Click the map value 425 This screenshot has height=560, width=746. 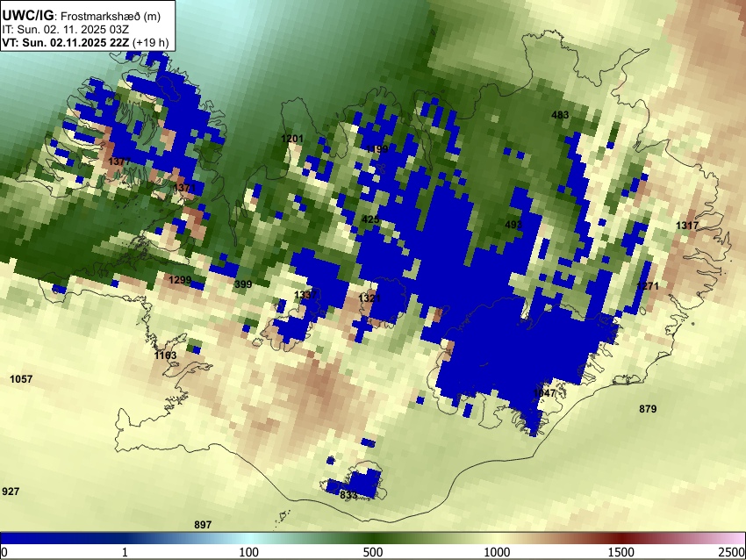370,219
